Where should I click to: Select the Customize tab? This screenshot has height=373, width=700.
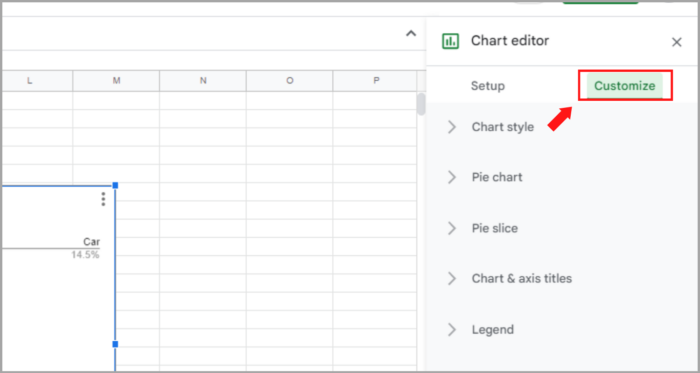pyautogui.click(x=625, y=86)
